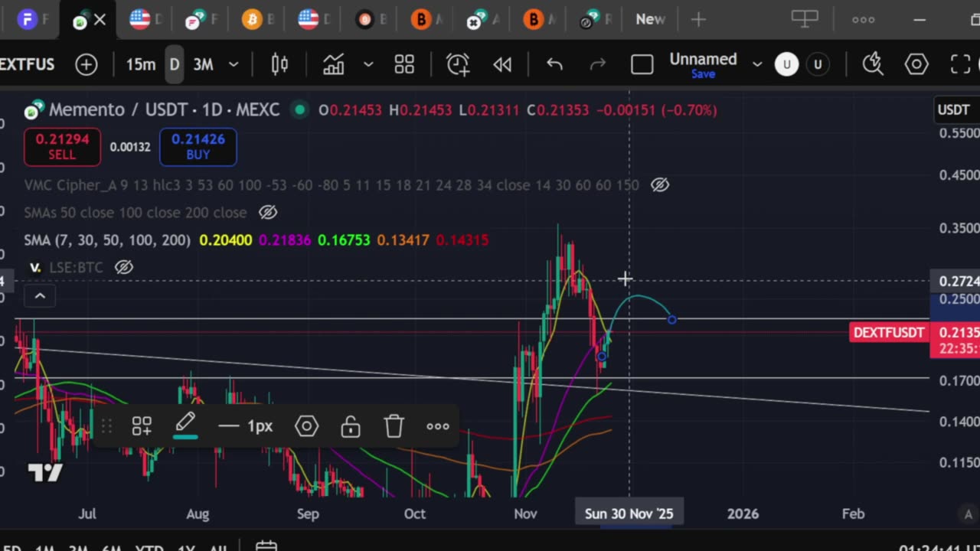Open the EXTFUS symbol search
Viewport: 980px width, 551px height.
pos(28,65)
